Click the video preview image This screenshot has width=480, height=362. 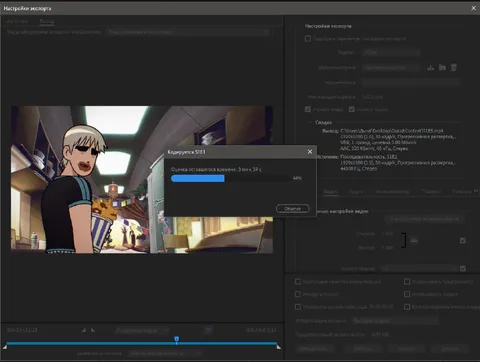click(x=142, y=180)
